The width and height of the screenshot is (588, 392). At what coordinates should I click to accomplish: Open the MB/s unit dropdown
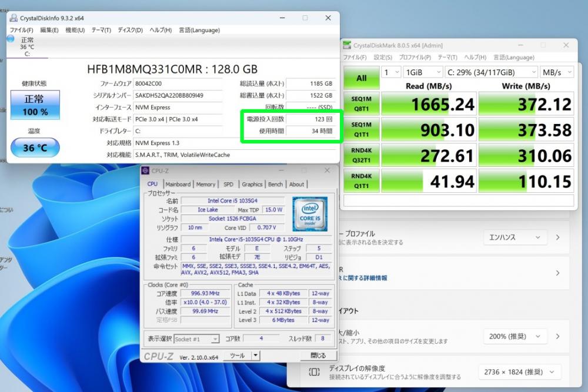[557, 72]
